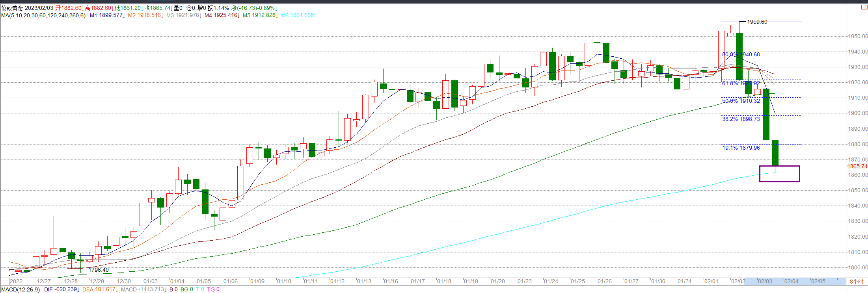The image size is (868, 293).
Task: Click the 2022 year label on time axis
Action: [x=16, y=281]
